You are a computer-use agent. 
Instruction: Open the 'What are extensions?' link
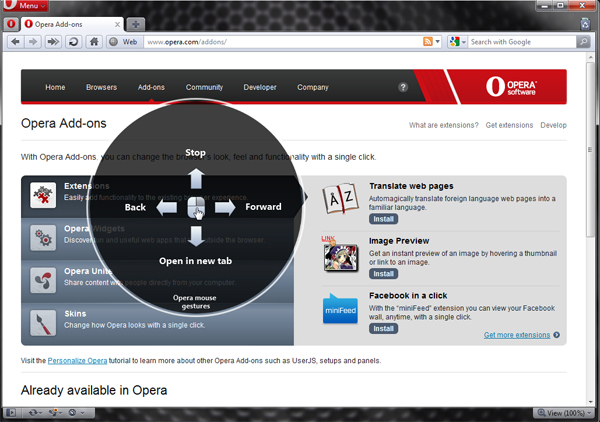(x=443, y=125)
